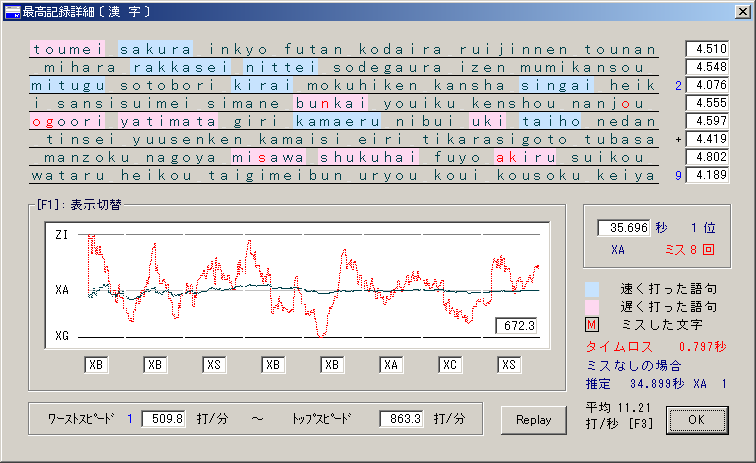Click the タイムロス 0.797秒 text

point(656,346)
